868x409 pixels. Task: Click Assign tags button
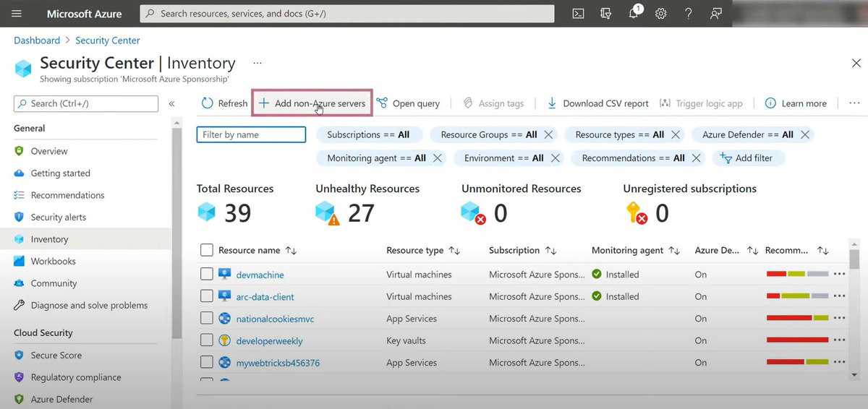click(x=493, y=103)
